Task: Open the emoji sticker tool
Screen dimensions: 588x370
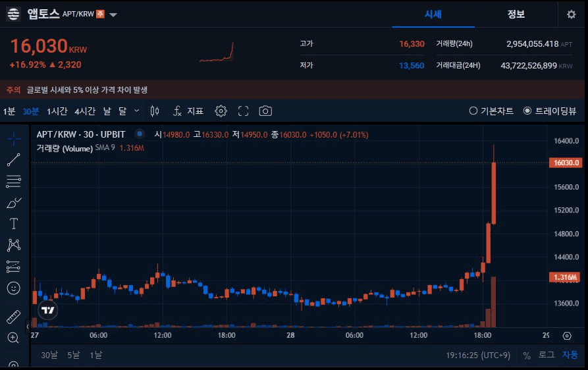Action: click(x=13, y=288)
